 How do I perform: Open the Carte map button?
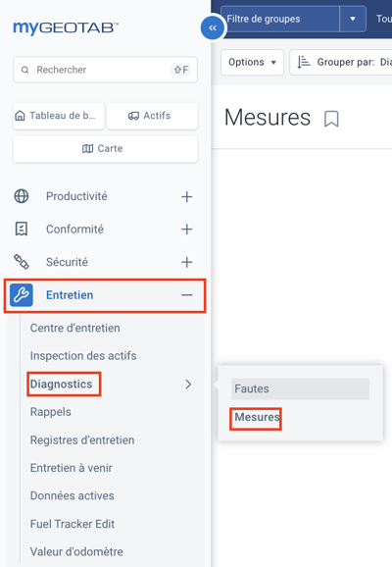106,149
